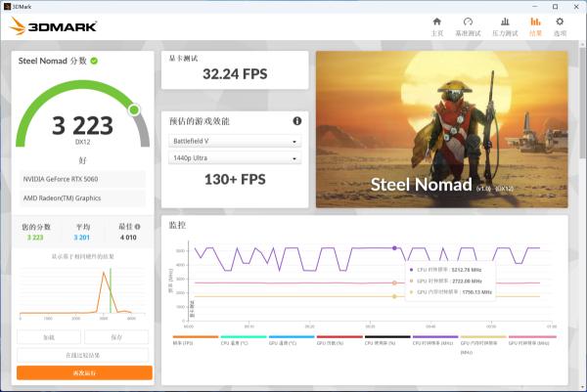Click the info icon in estimated game performance
587x392 pixels.
coord(297,121)
